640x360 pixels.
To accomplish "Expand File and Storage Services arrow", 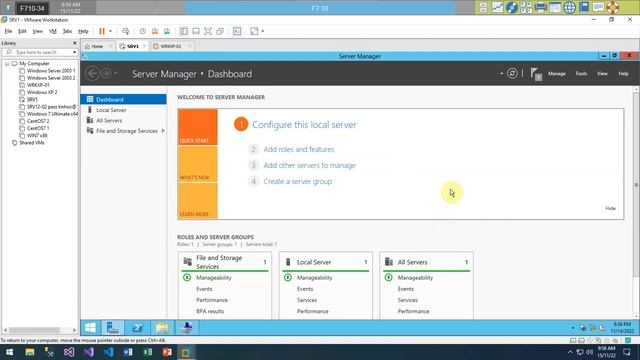I will (x=163, y=131).
